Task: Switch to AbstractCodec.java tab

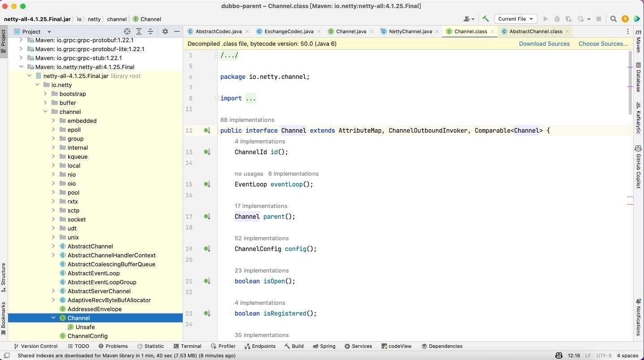Action: coord(219,31)
